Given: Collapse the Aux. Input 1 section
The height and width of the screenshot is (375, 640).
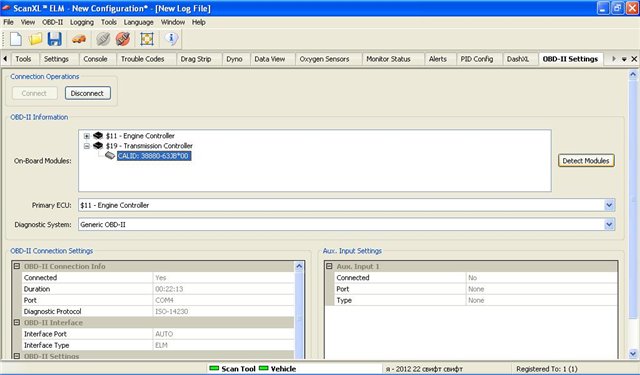Looking at the screenshot, I should point(329,266).
